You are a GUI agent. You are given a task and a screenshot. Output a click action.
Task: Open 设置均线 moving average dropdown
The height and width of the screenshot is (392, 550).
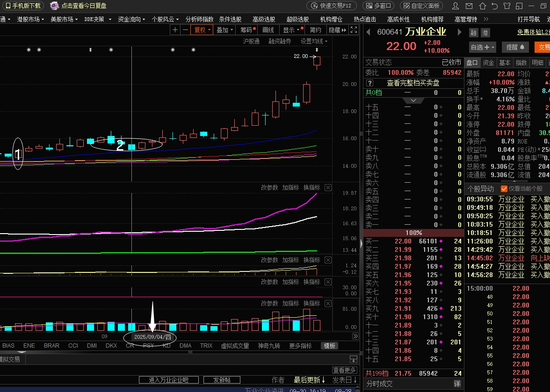click(314, 41)
